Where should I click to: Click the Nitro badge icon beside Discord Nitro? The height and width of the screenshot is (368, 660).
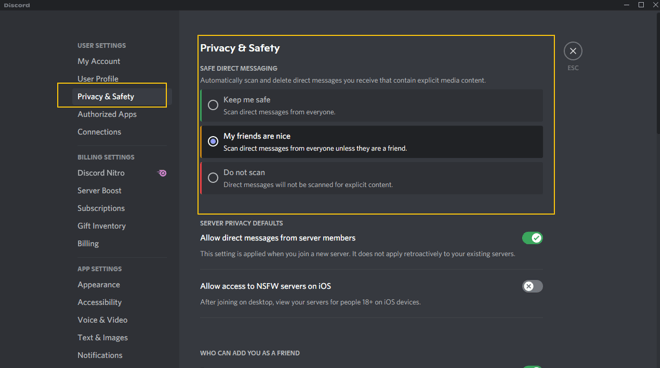click(162, 173)
